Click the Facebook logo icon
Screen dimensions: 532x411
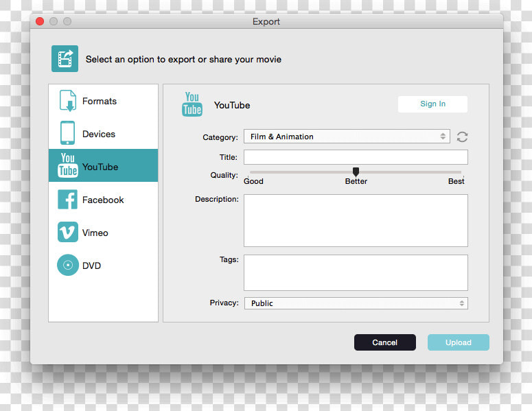pos(67,200)
